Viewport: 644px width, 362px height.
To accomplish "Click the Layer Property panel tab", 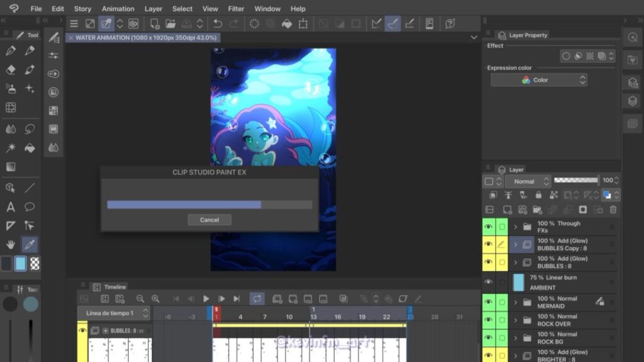I will tap(523, 35).
